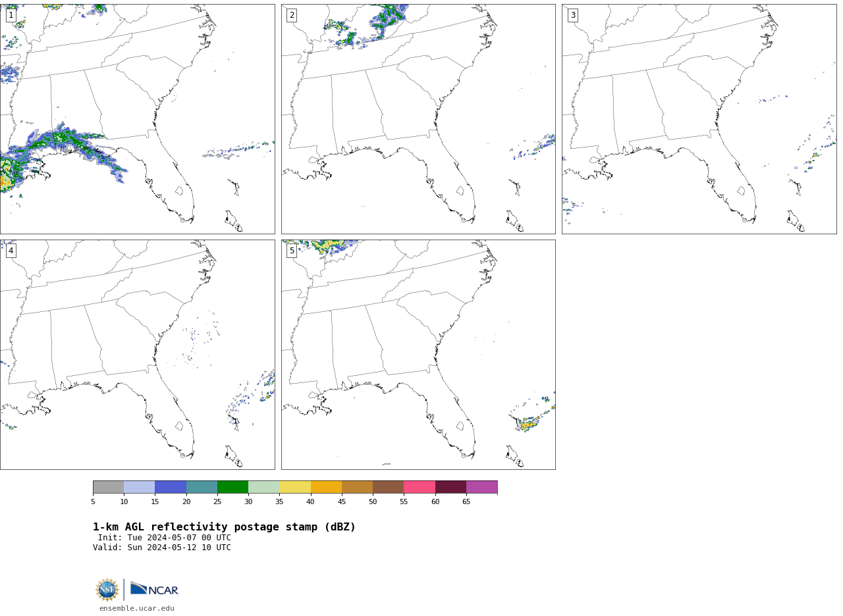Screen dimensions: 843x616
Task: Click the dark green 25-30 dBZ swatch
Action: click(x=232, y=487)
